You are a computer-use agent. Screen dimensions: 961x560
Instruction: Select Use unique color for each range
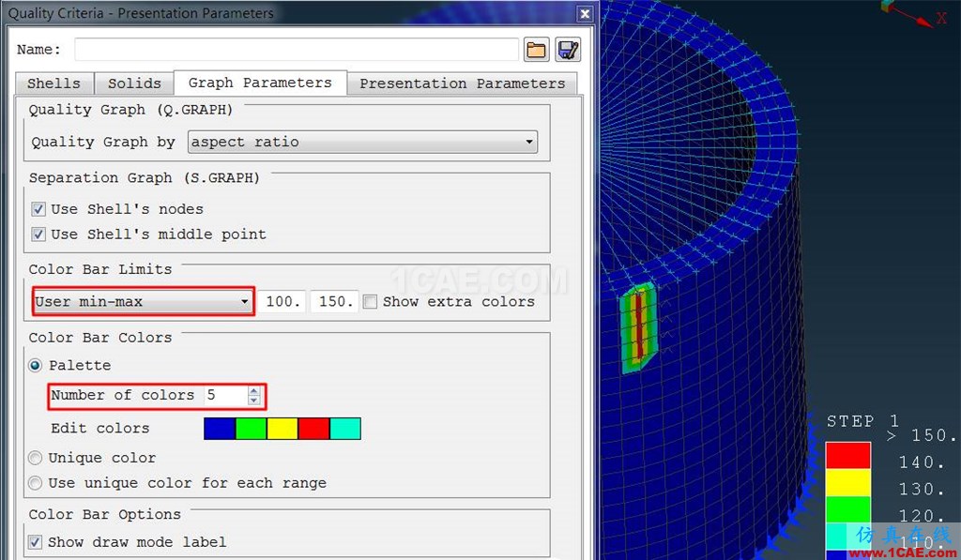point(36,483)
